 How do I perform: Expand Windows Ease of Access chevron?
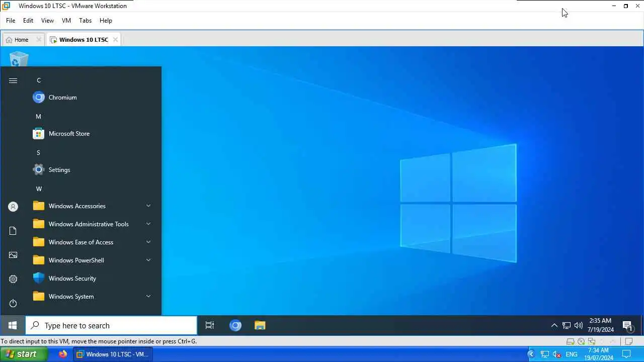pos(148,242)
